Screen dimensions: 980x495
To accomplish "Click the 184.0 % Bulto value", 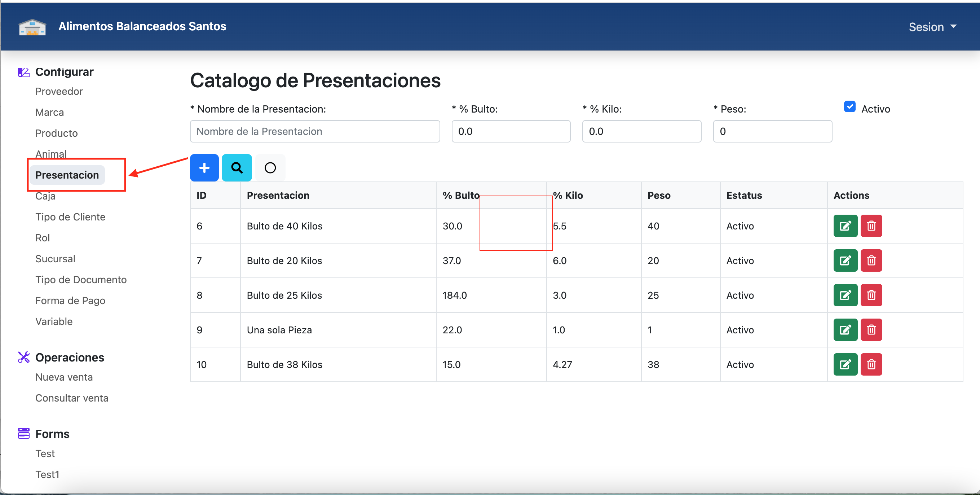I will (455, 295).
